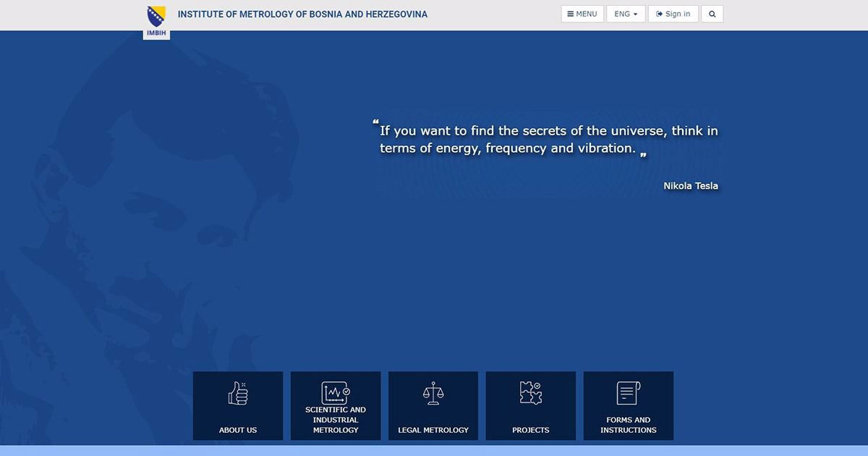This screenshot has width=868, height=456.
Task: Click the IMBIH coat of arms logo
Action: [156, 20]
